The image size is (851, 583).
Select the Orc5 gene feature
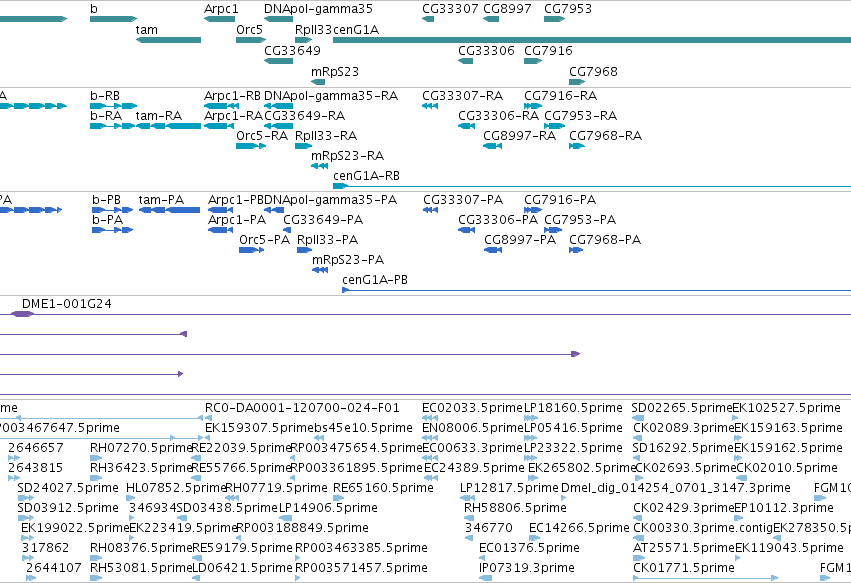[251, 40]
